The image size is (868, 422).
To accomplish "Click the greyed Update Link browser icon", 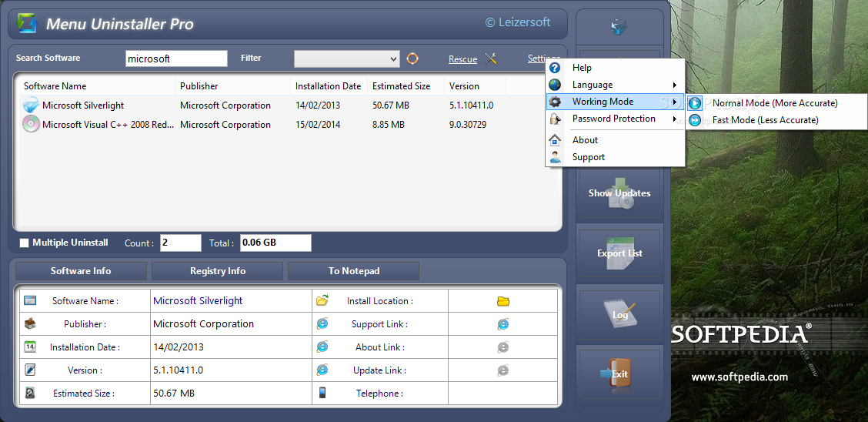I will [x=502, y=370].
